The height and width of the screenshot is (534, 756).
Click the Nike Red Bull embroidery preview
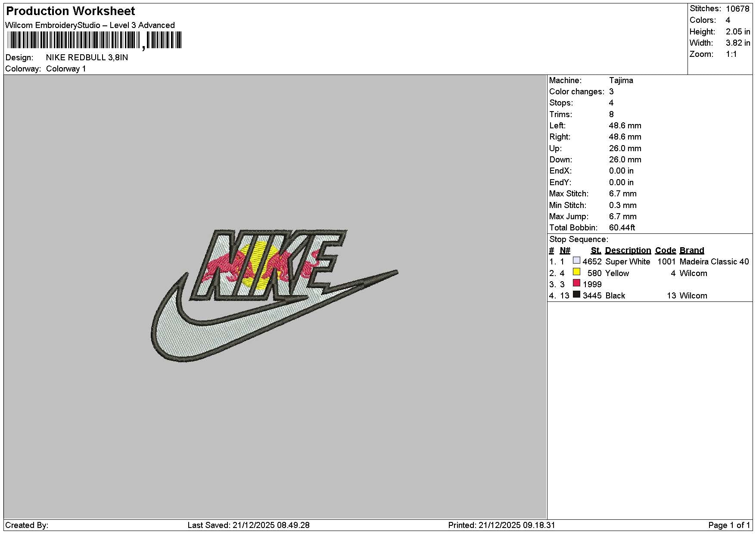pyautogui.click(x=274, y=295)
